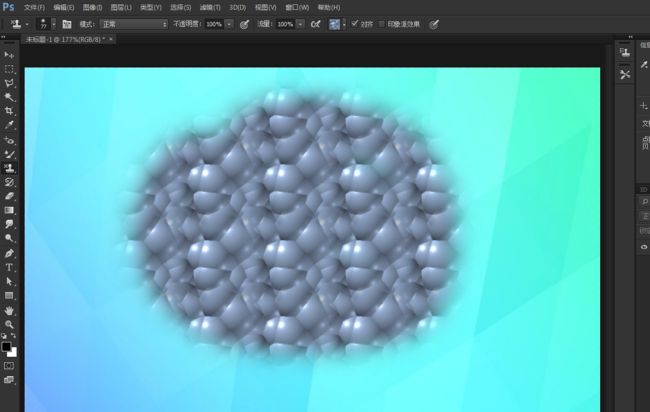The image size is (650, 412).
Task: Open the 视图(V) menu
Action: point(265,7)
